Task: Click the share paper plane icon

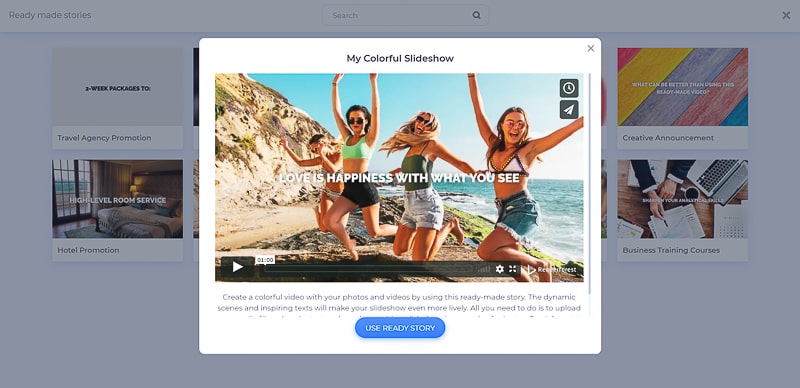Action: pyautogui.click(x=569, y=110)
